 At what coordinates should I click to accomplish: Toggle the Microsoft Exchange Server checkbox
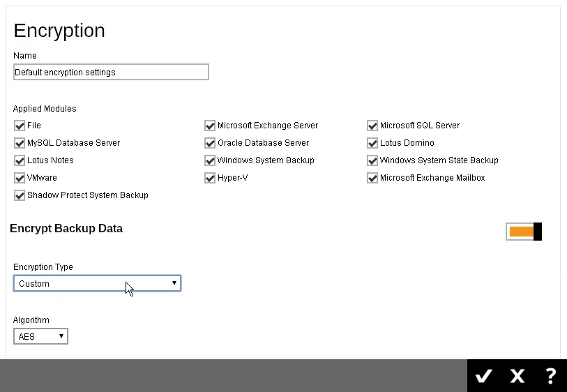click(210, 126)
